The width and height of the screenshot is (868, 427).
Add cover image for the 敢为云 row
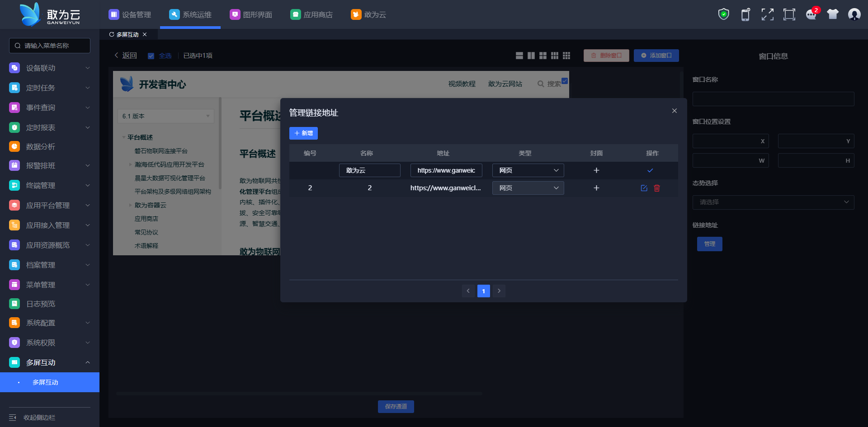(x=596, y=170)
